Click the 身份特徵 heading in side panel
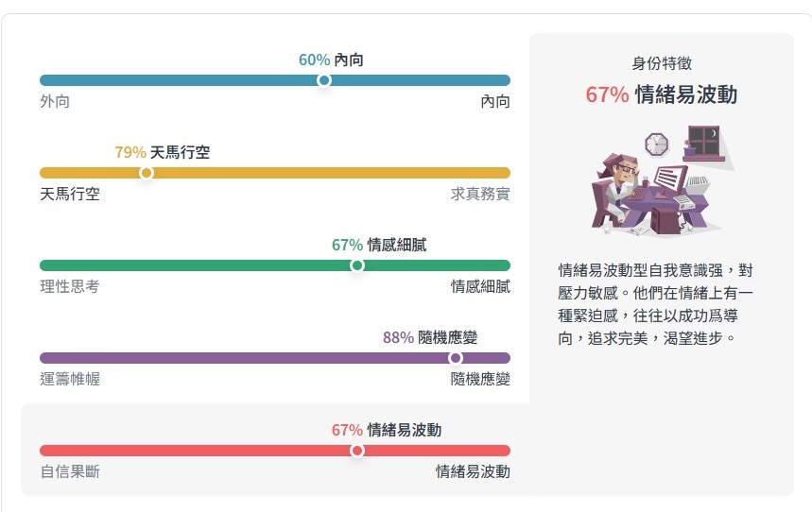This screenshot has height=512, width=812. point(662,63)
